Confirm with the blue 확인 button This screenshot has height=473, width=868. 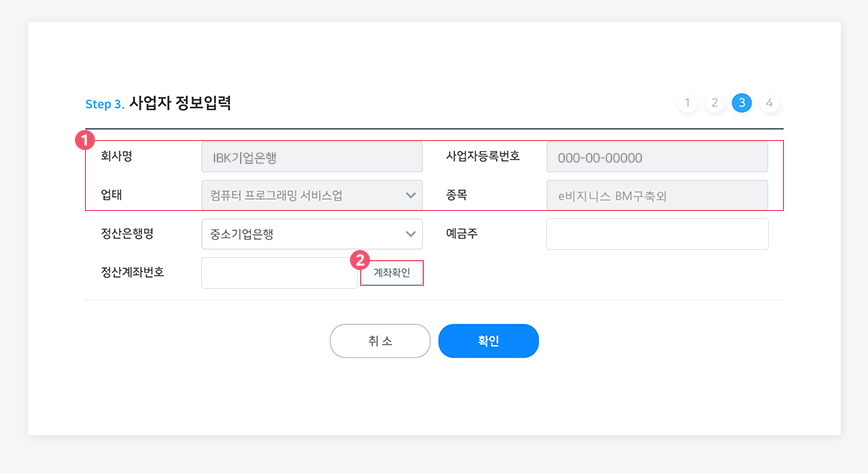(488, 341)
